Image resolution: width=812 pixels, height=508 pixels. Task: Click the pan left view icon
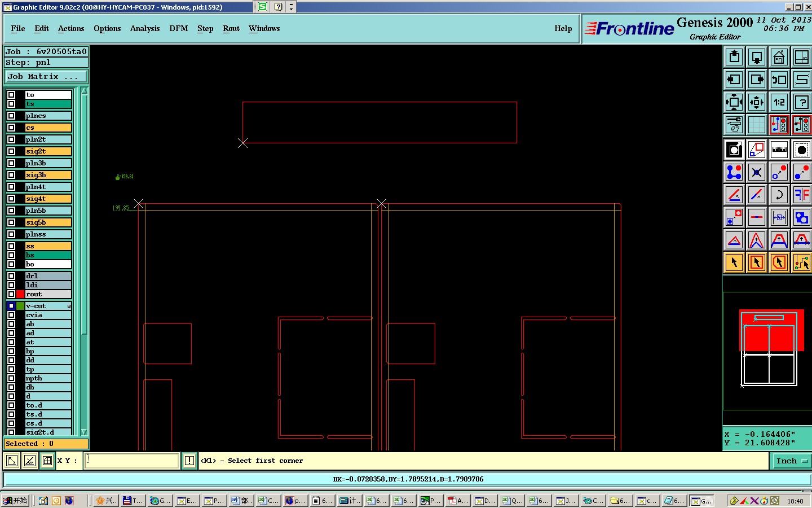pyautogui.click(x=734, y=80)
